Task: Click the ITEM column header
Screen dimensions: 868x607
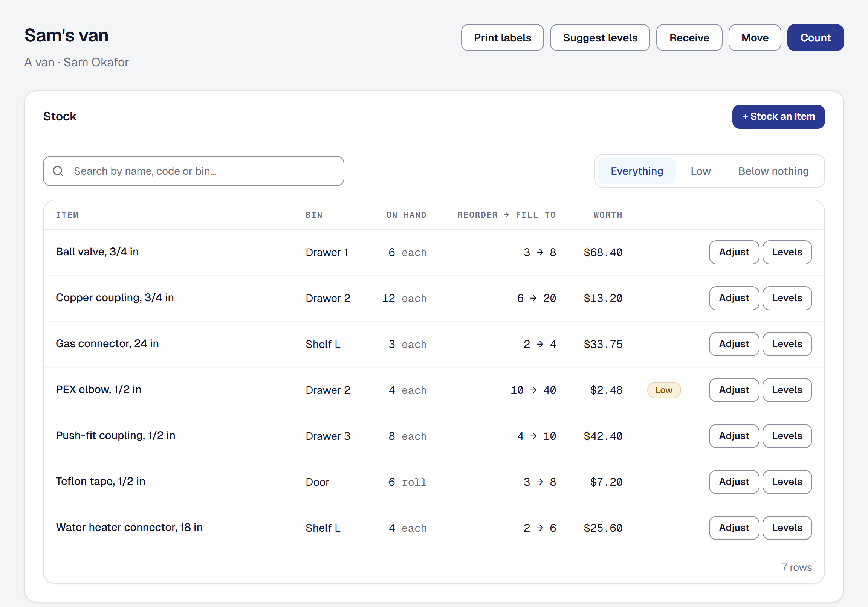Action: [x=67, y=215]
